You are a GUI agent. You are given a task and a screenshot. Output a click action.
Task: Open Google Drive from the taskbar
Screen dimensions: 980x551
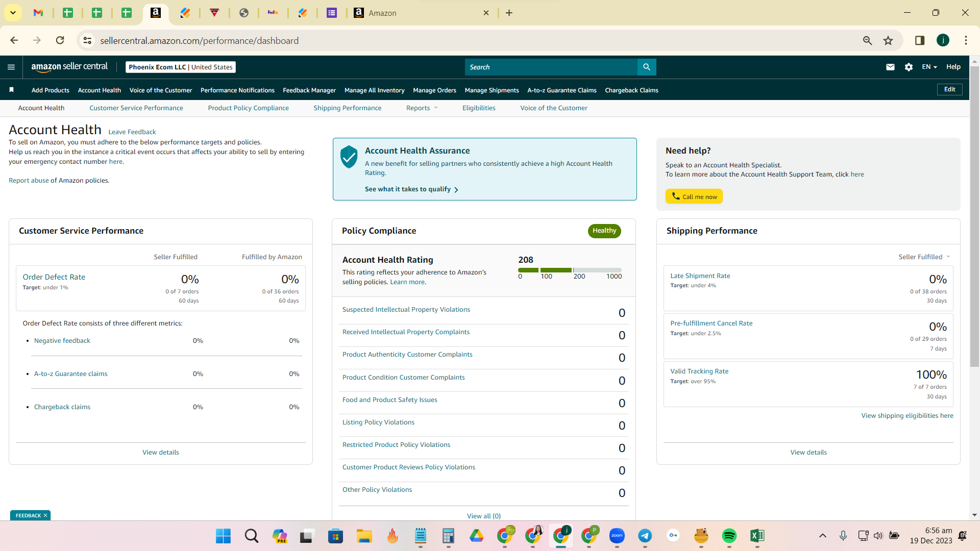click(476, 536)
